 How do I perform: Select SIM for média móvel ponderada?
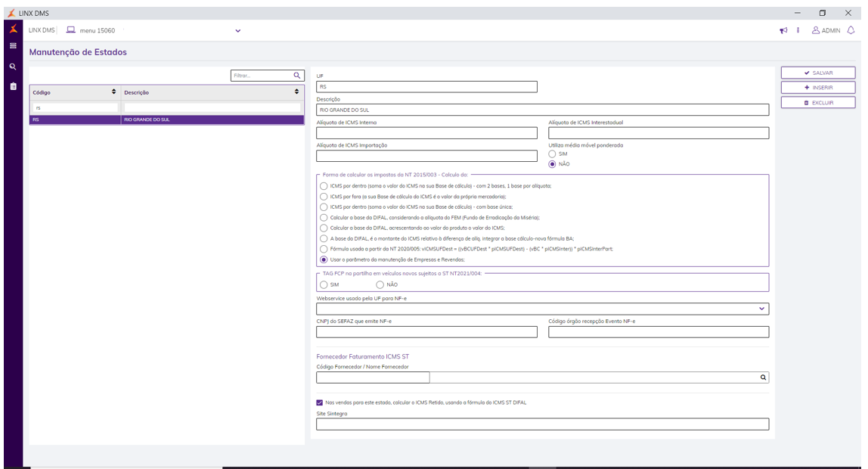553,154
